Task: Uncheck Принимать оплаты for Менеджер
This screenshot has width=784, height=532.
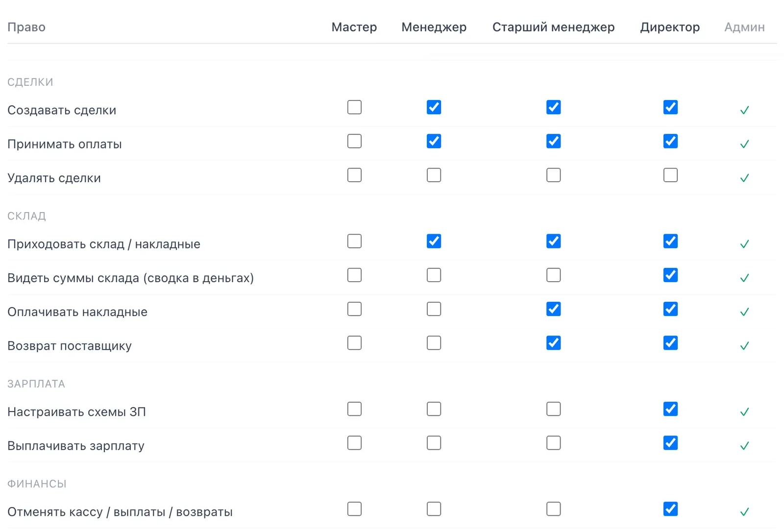Action: [434, 141]
